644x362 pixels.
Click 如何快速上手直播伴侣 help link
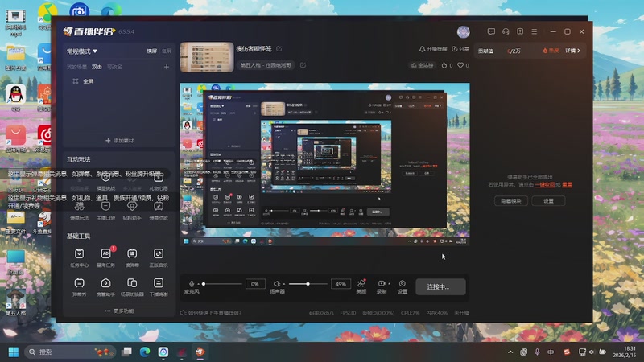211,313
